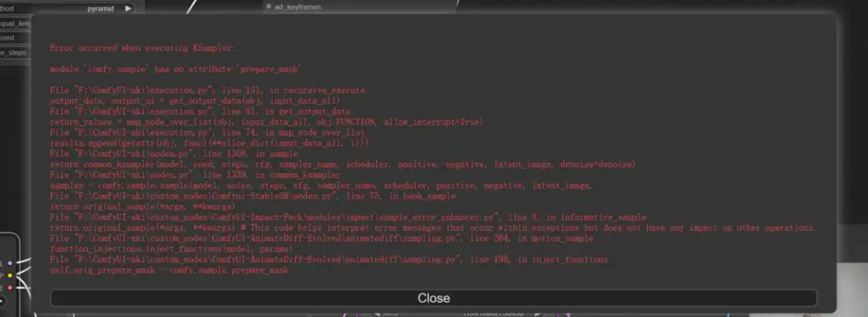868x317 pixels.
Task: Click the yellow P output connector
Action: 10,275
